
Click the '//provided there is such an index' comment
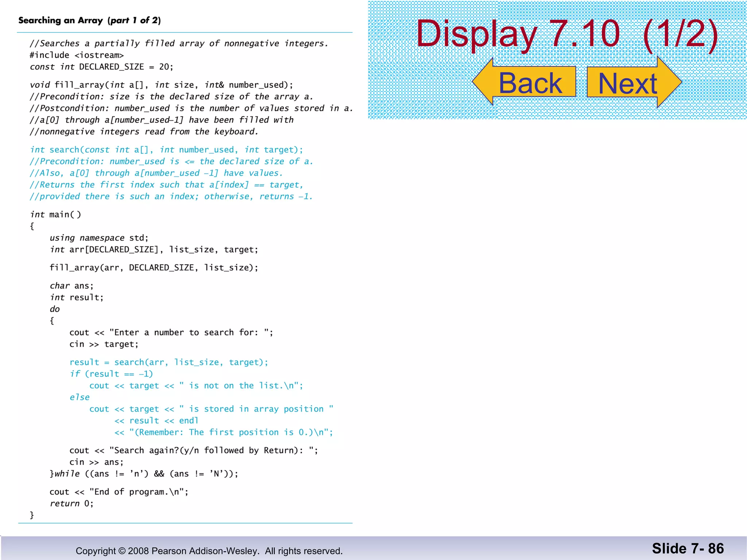pos(171,197)
